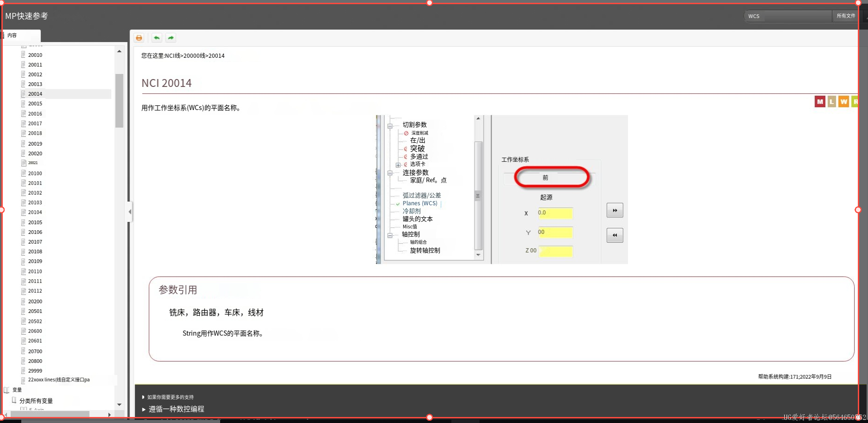
Task: Open topic 29999 in the tree
Action: [x=35, y=371]
